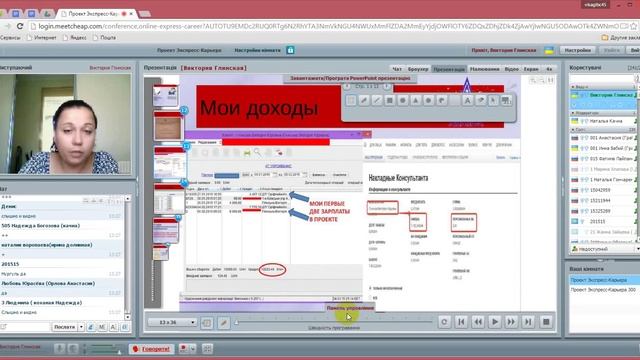Rewind the presentation

pos(478,322)
